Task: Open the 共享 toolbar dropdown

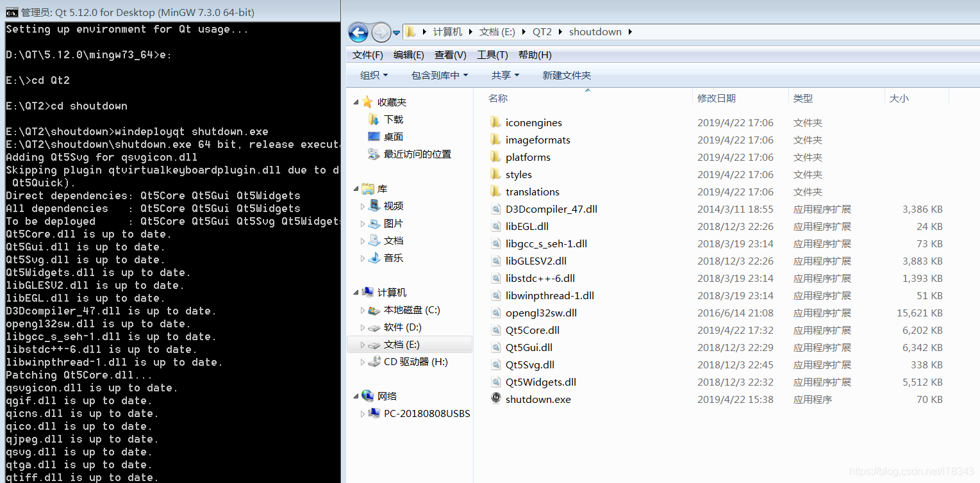Action: [x=505, y=76]
